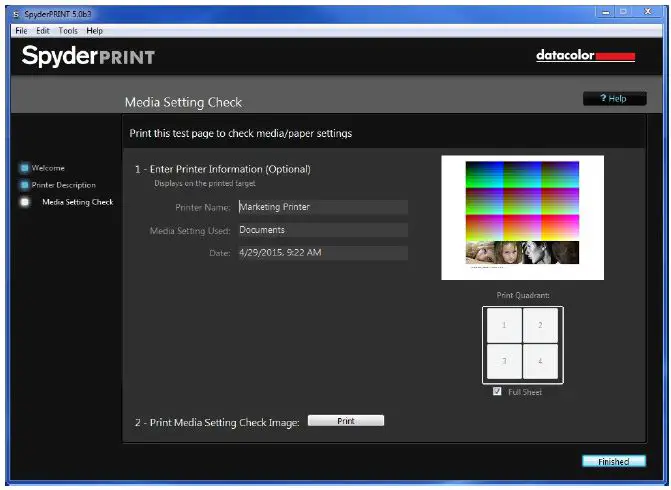Click the Print button

click(x=346, y=421)
